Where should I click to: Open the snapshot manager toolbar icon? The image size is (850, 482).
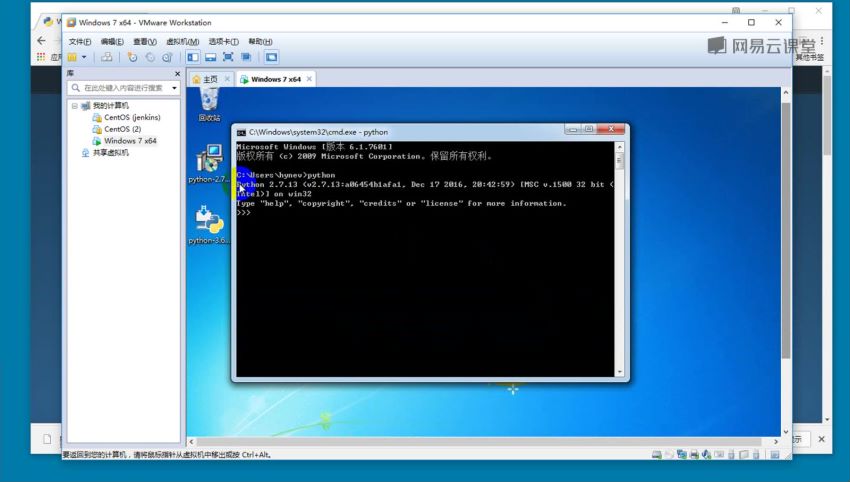(167, 57)
